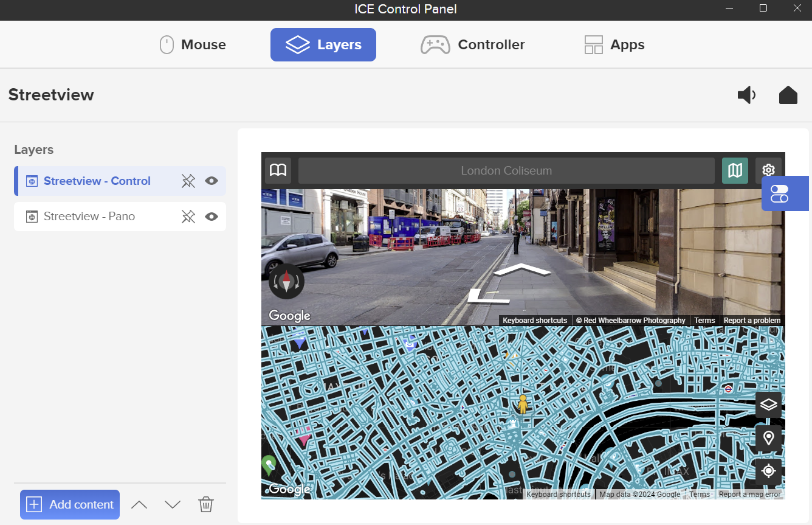Switch to the Mouse tab

192,44
